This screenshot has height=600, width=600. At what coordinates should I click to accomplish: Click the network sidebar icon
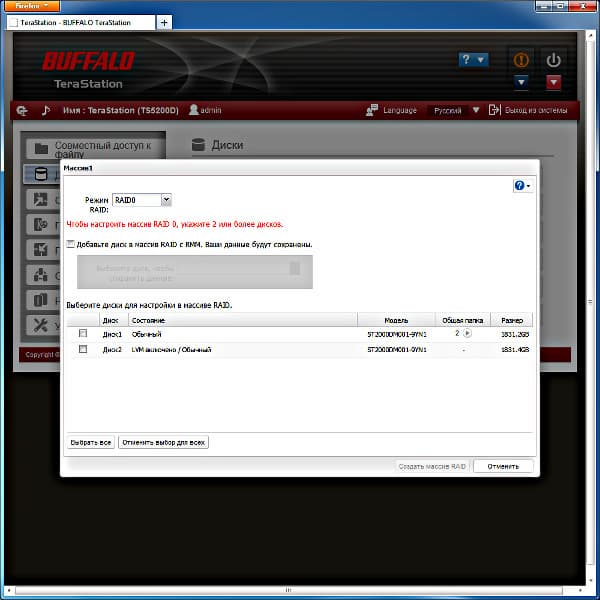41,275
